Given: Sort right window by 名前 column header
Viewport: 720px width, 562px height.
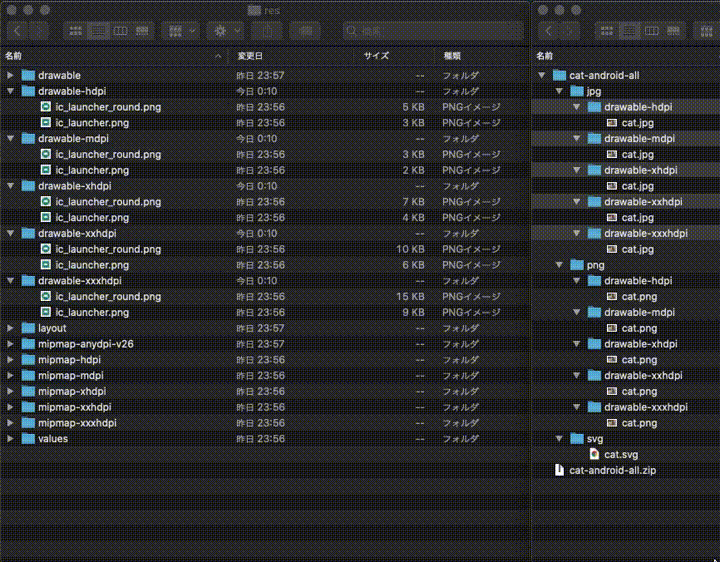Looking at the screenshot, I should pyautogui.click(x=625, y=56).
